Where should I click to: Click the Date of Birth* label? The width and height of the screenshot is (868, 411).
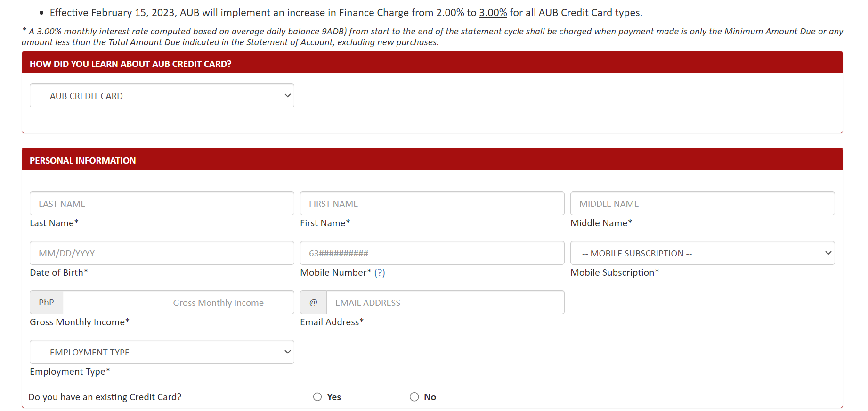click(x=59, y=272)
